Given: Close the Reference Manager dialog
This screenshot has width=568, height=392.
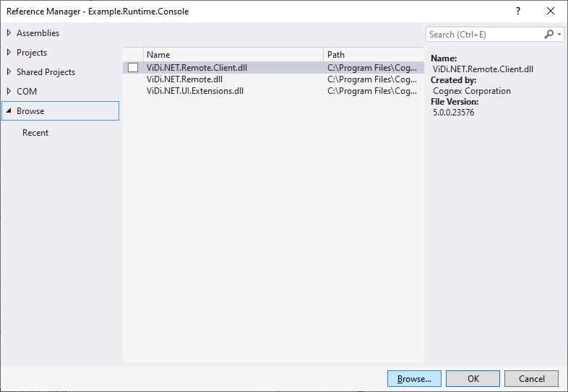Looking at the screenshot, I should click(551, 11).
